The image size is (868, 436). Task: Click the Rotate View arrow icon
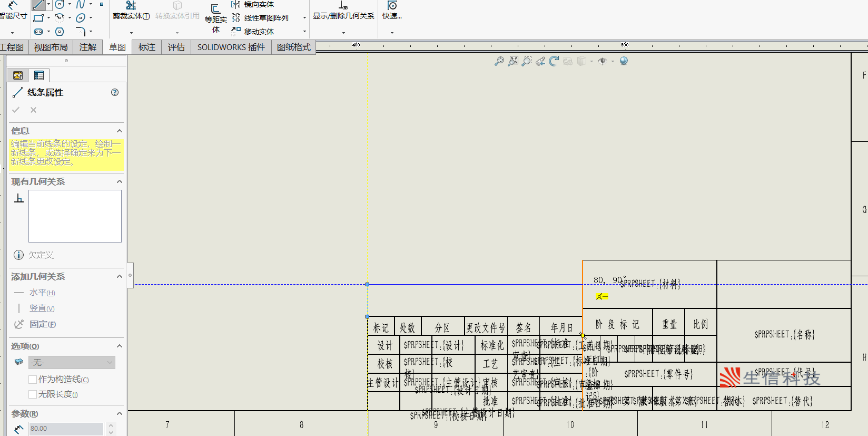[x=554, y=61]
